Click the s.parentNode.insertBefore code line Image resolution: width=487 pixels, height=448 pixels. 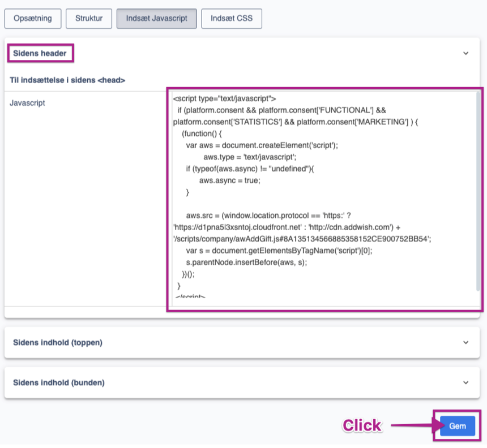tap(246, 262)
